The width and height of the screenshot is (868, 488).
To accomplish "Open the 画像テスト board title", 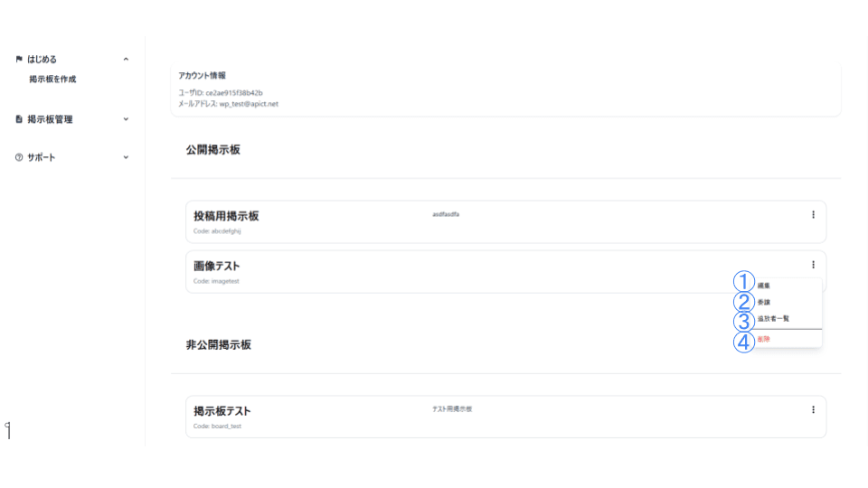I will point(216,267).
